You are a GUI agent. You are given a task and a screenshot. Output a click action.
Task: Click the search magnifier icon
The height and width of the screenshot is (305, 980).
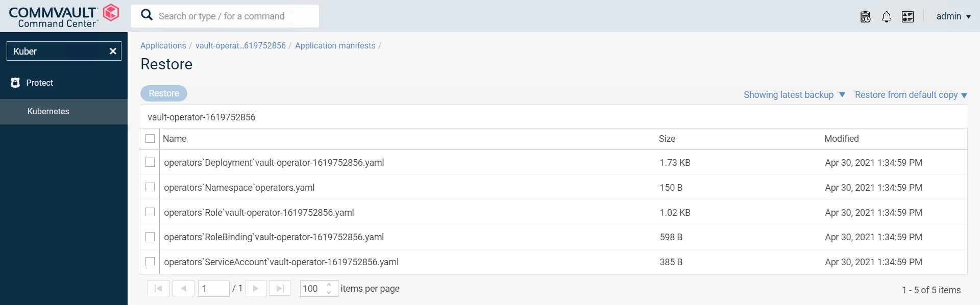click(x=147, y=15)
